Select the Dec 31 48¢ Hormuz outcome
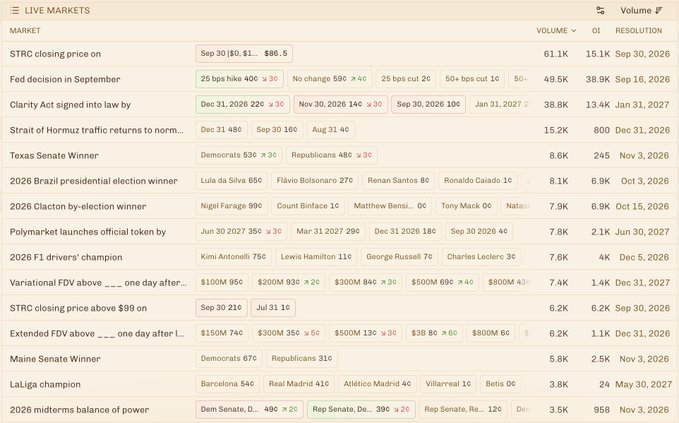Screen dimensions: 679x423 (x=221, y=129)
